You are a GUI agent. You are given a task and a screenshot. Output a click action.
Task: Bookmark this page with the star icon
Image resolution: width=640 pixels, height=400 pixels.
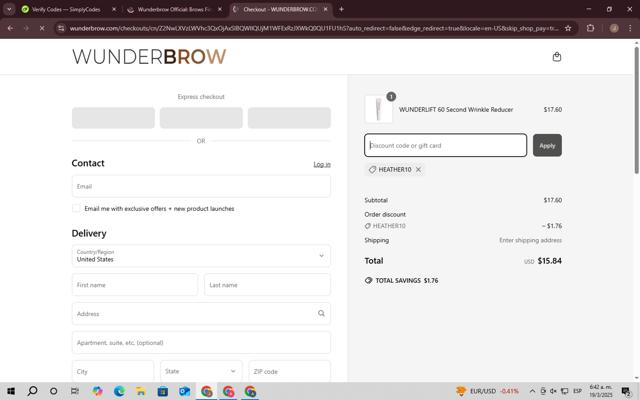[568, 28]
